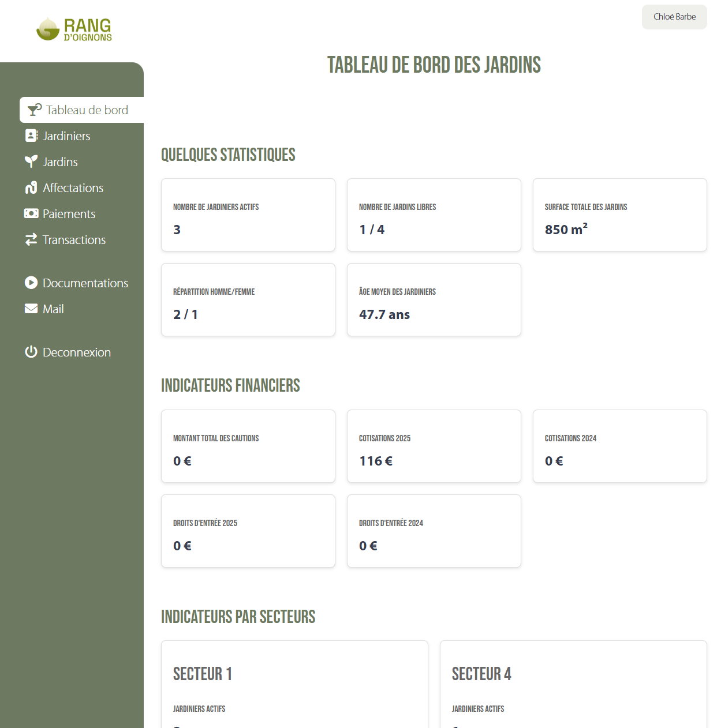Log out via the Deconnexion link
721x728 pixels.
tap(76, 352)
